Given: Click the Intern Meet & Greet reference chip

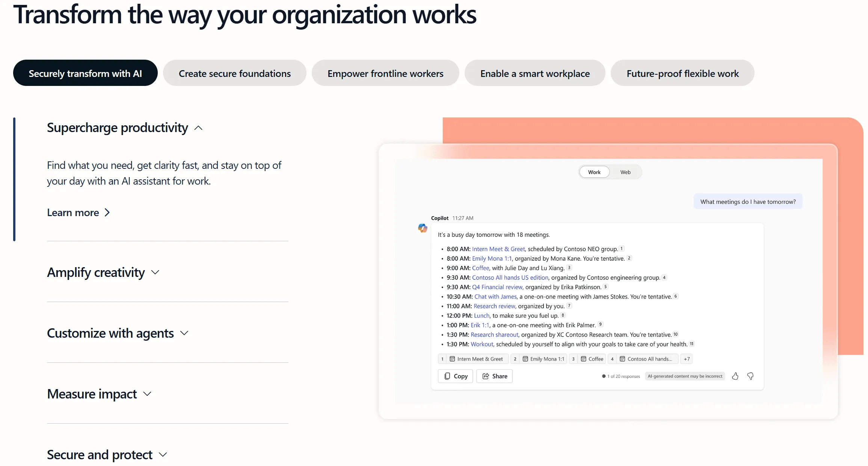Looking at the screenshot, I should coord(473,359).
